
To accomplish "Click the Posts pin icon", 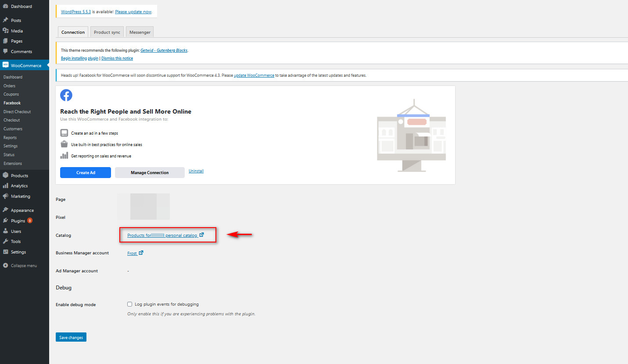I will click(x=5, y=20).
